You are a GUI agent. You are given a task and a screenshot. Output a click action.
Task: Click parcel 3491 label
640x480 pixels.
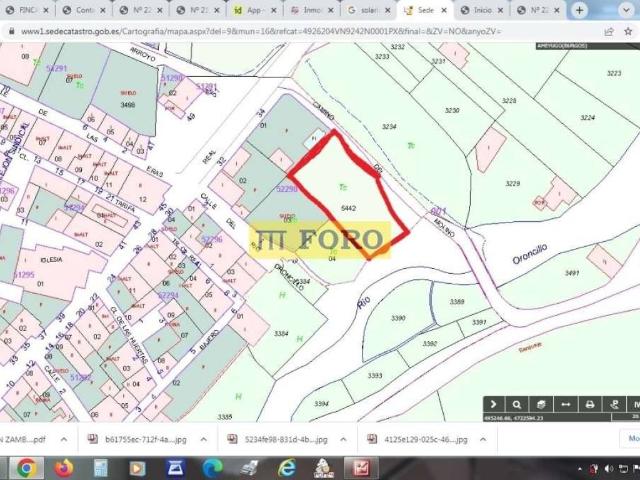(572, 273)
